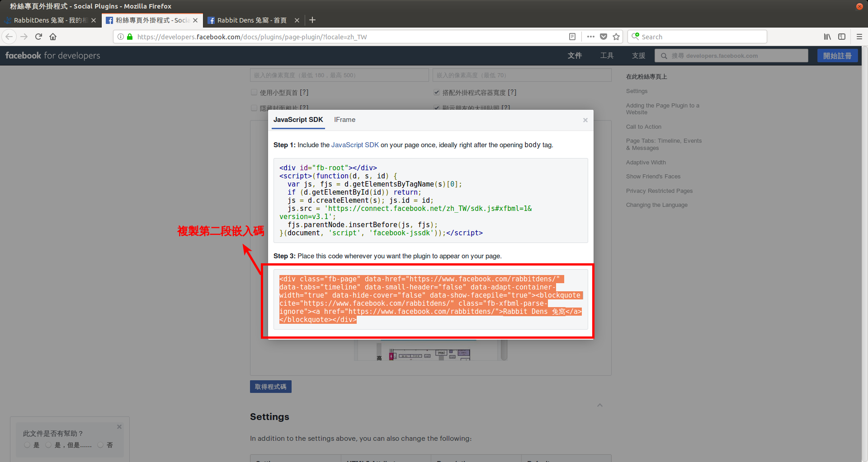Click the 取得程式碼 button
Image resolution: width=868 pixels, height=462 pixels.
pos(270,387)
